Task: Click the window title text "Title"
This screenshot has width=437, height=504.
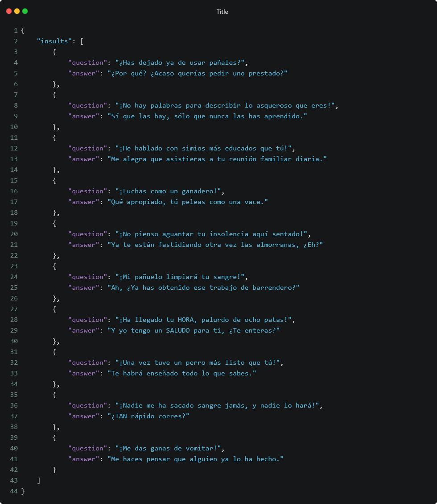Action: point(222,12)
